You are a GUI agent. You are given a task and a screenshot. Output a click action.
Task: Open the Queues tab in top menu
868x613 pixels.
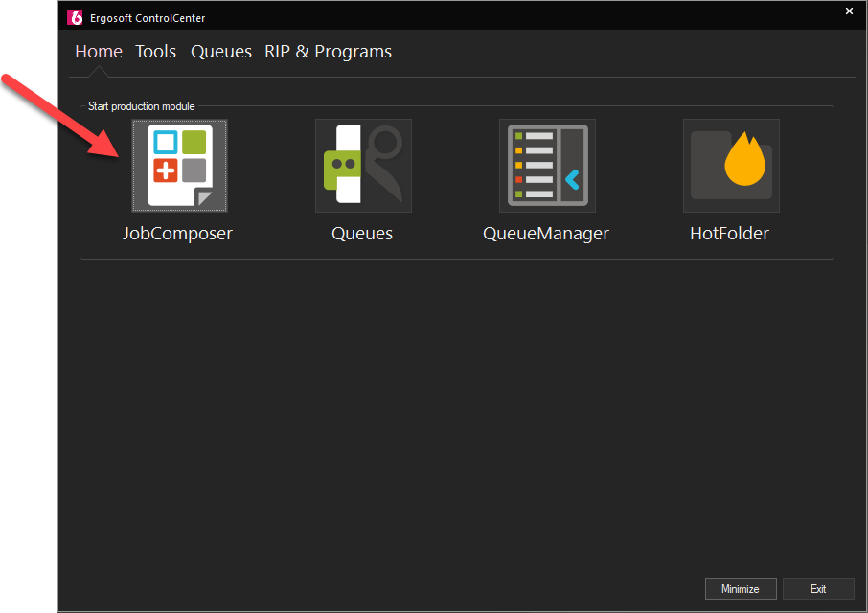pyautogui.click(x=221, y=52)
